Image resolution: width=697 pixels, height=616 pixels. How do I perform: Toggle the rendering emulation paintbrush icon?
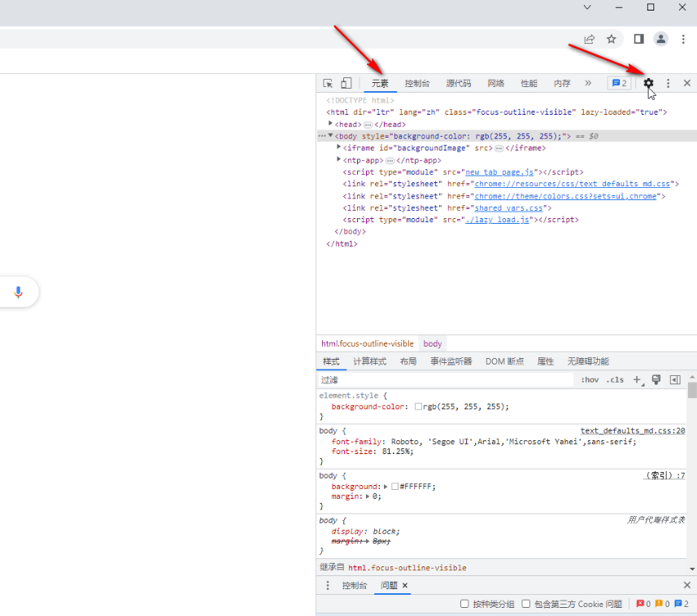click(656, 379)
